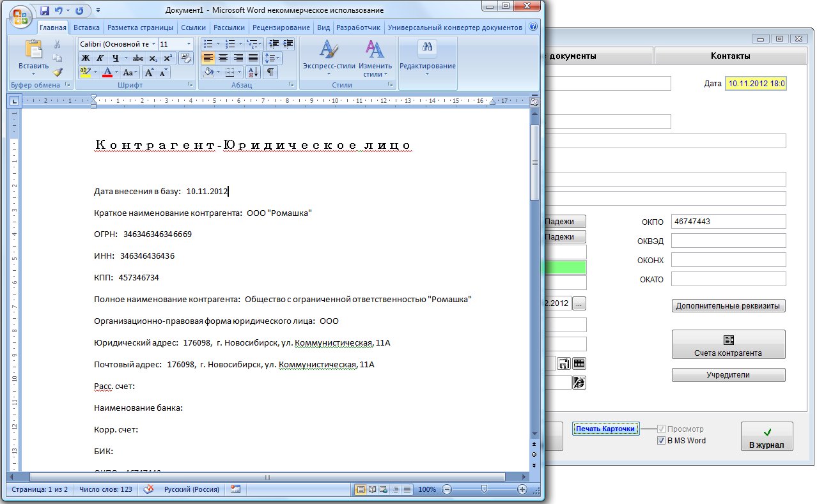Align text left
Screen dimensions: 817x504
point(208,58)
